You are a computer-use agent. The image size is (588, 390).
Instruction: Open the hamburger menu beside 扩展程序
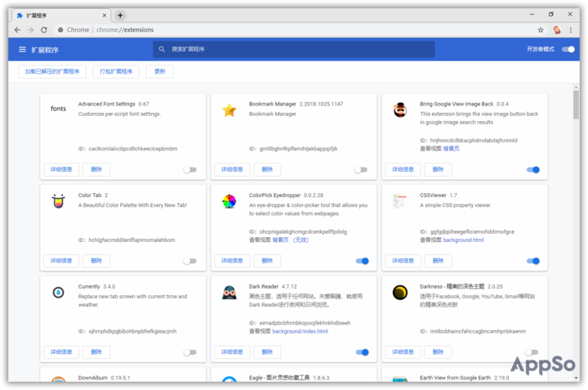(22, 50)
